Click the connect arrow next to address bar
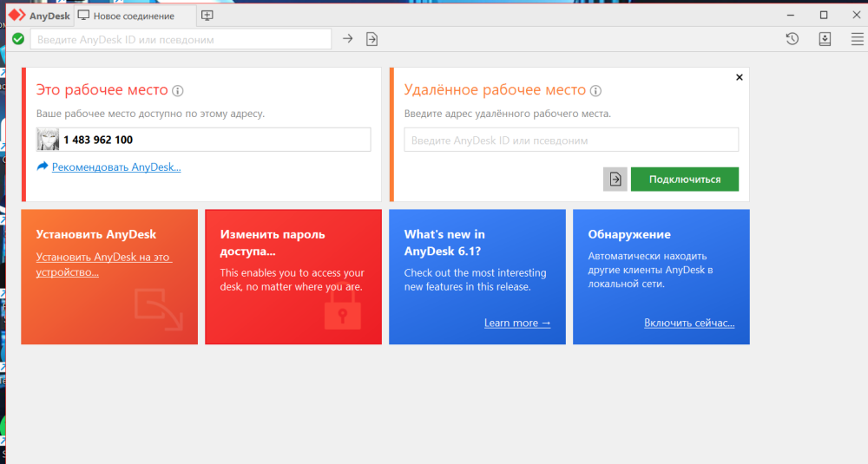Screen dimensions: 868x464 (348, 39)
